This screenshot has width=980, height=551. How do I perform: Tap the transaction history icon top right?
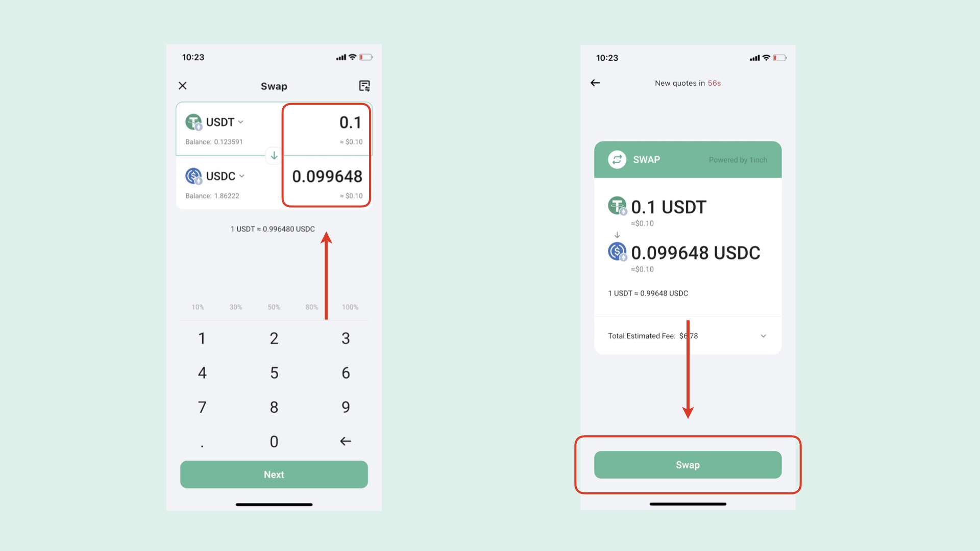tap(364, 85)
